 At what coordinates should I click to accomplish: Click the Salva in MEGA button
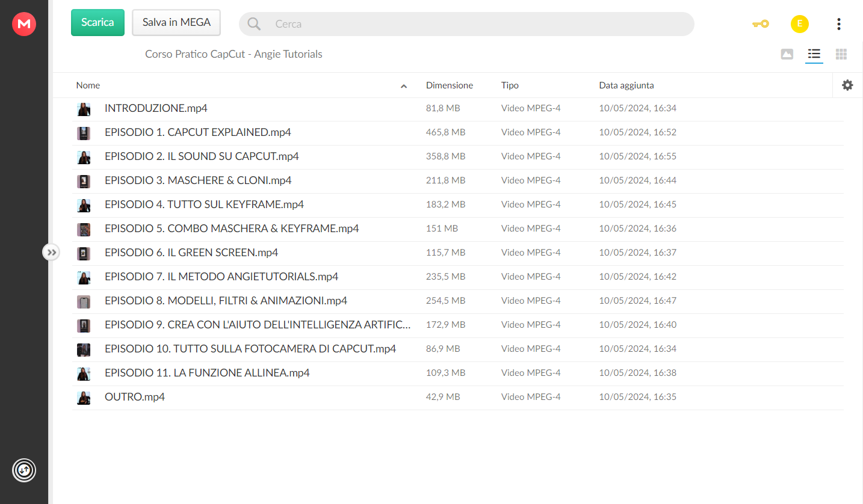coord(176,22)
